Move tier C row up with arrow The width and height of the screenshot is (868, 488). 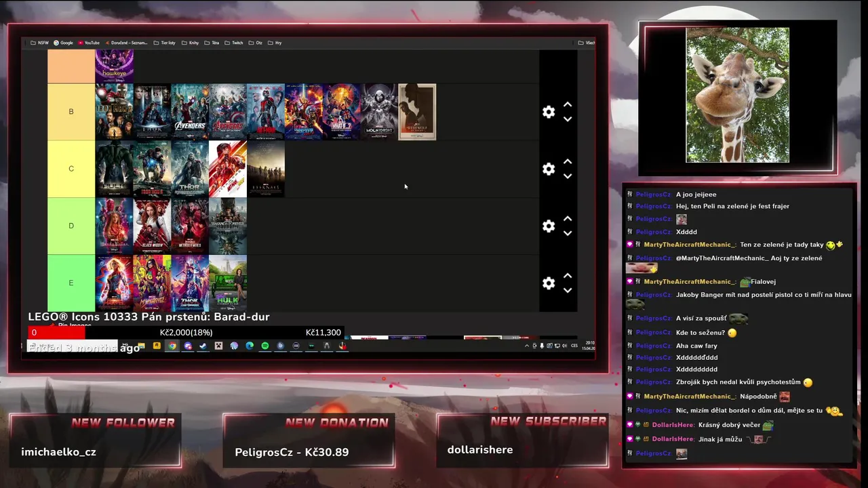[568, 162]
